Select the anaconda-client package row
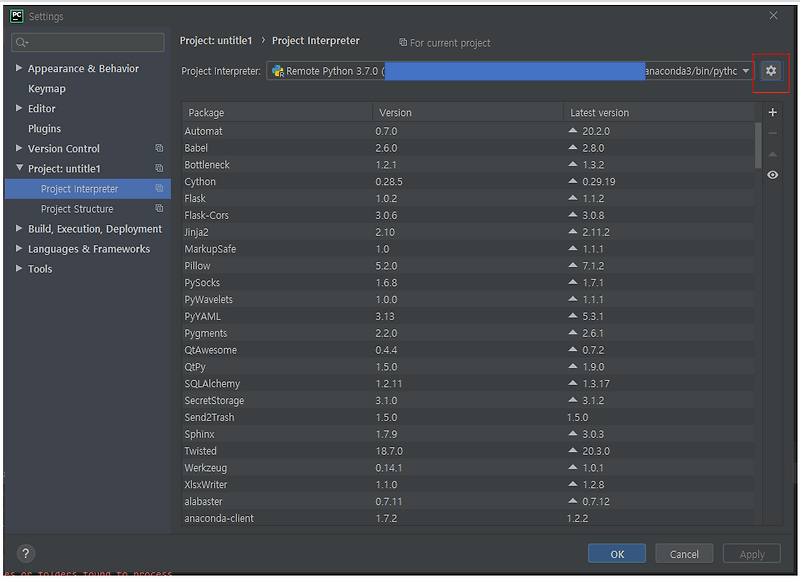This screenshot has width=800, height=578. coord(468,518)
